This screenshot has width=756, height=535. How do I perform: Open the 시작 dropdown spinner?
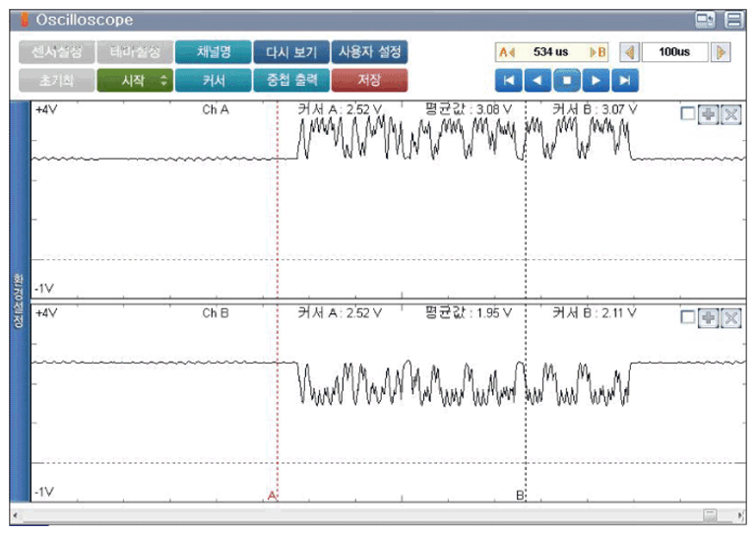click(x=164, y=80)
